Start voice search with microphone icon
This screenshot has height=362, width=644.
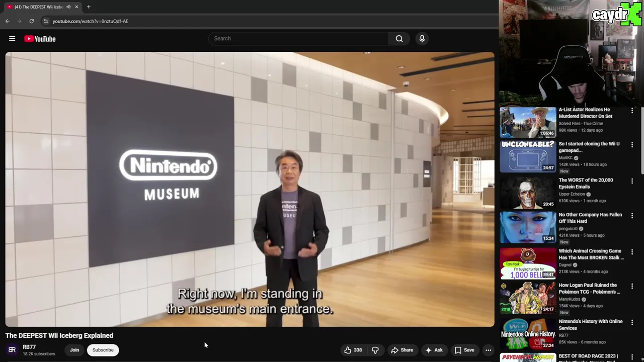click(x=422, y=39)
